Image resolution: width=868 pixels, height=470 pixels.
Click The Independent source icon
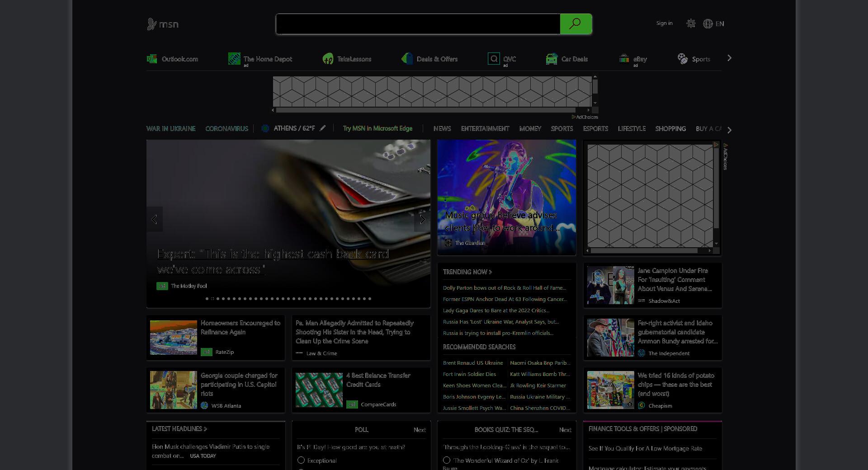642,353
